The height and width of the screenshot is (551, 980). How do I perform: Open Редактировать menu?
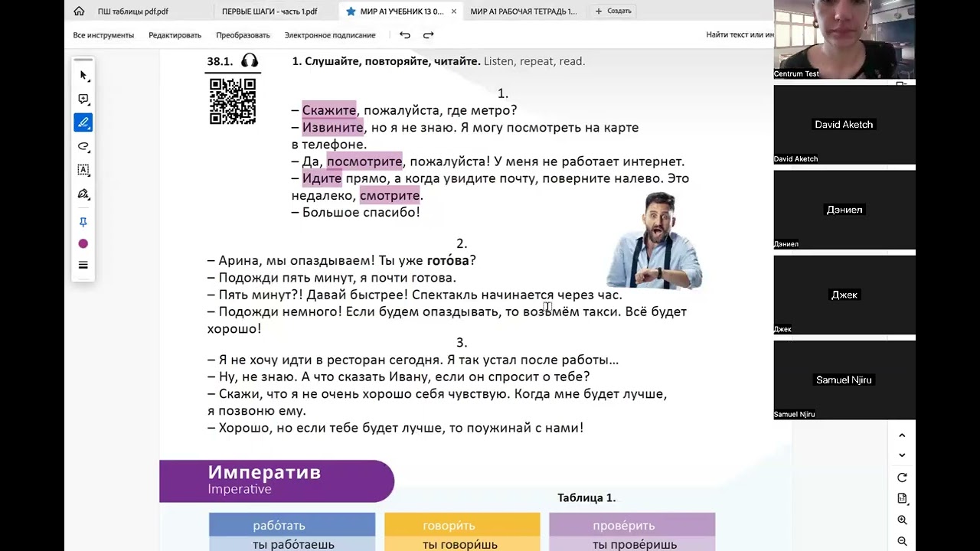175,35
